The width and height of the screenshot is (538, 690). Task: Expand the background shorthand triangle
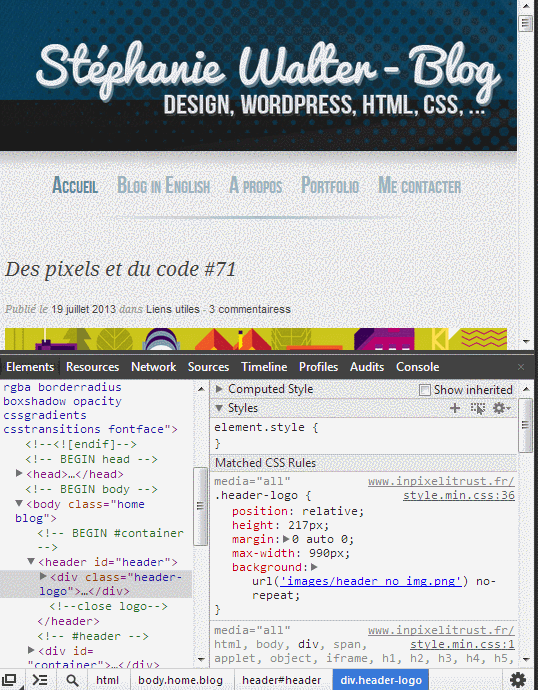coord(314,567)
